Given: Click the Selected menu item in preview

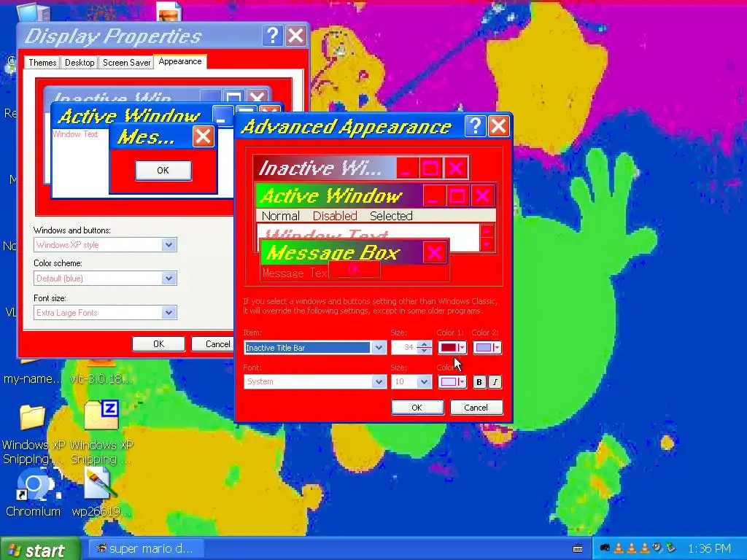Looking at the screenshot, I should click(391, 216).
